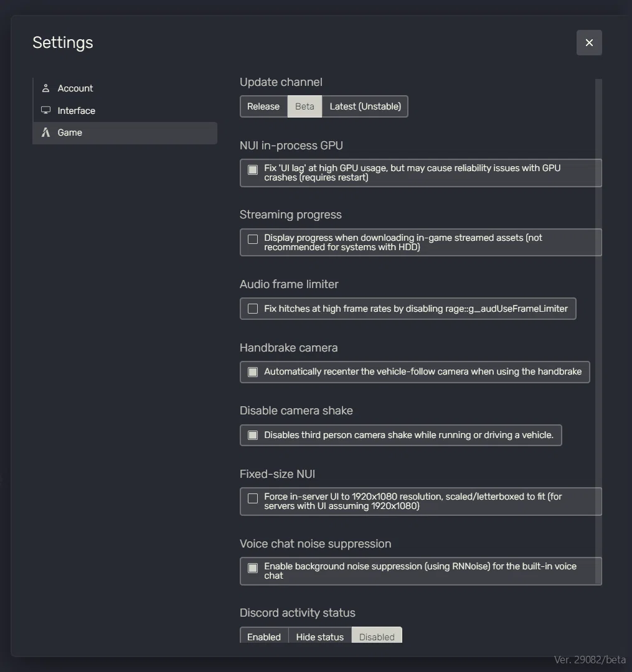This screenshot has height=672, width=632.
Task: Click the Game section icon
Action: click(45, 133)
